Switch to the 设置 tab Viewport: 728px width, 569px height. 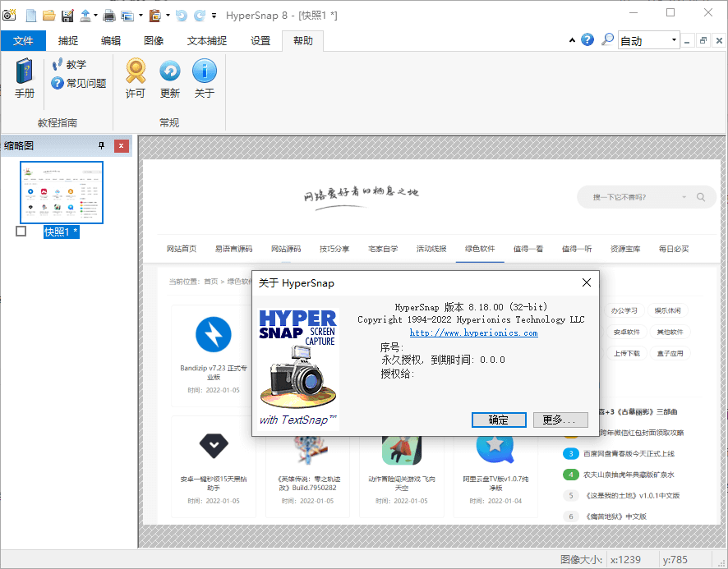(260, 41)
